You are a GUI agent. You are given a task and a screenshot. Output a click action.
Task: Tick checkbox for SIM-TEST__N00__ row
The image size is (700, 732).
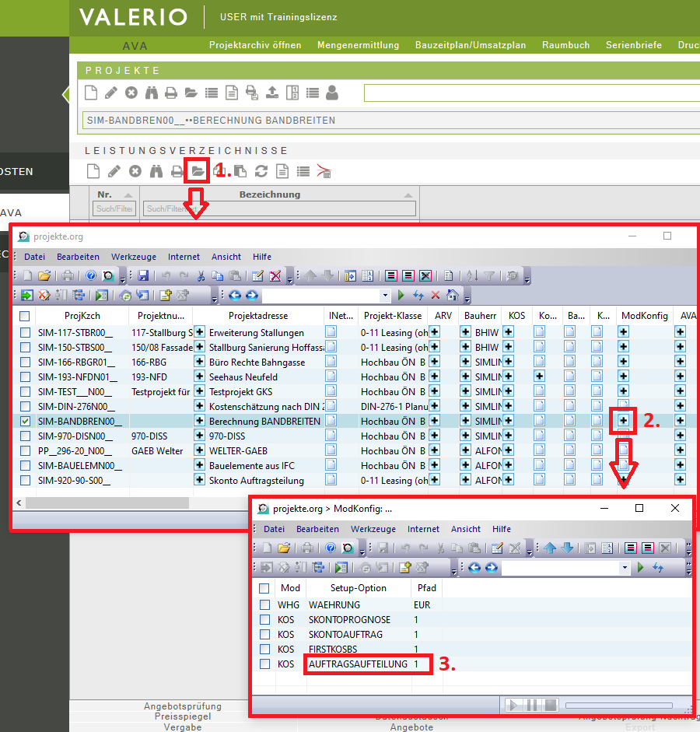point(25,391)
